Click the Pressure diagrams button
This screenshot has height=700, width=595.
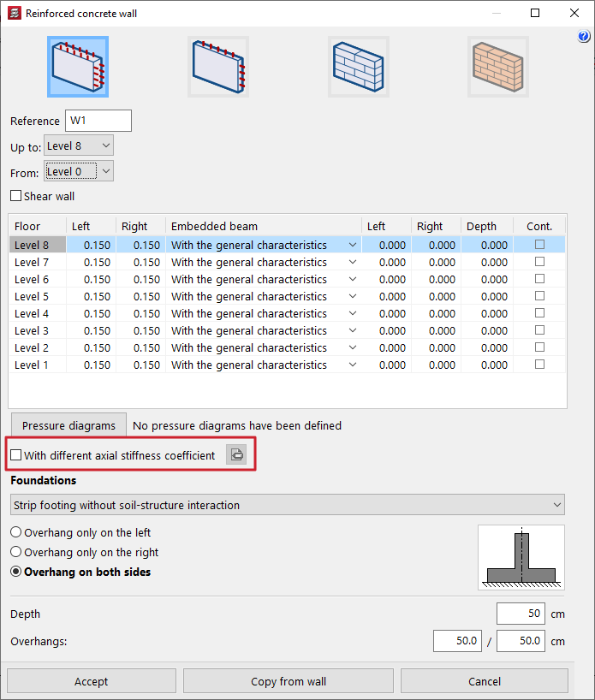tap(68, 425)
